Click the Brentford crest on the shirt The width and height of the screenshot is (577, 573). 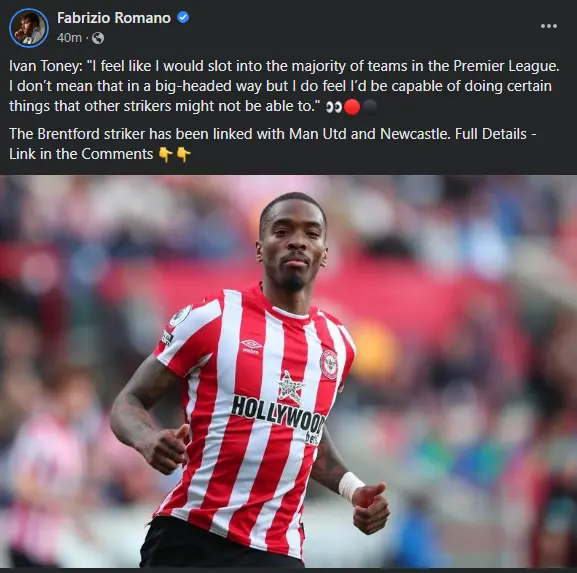click(329, 364)
